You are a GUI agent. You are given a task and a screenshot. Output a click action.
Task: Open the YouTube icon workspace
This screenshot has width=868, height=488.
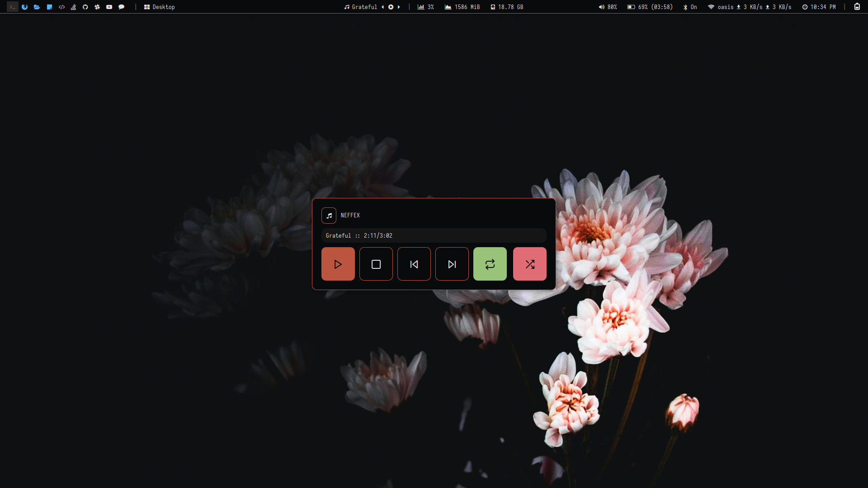109,7
